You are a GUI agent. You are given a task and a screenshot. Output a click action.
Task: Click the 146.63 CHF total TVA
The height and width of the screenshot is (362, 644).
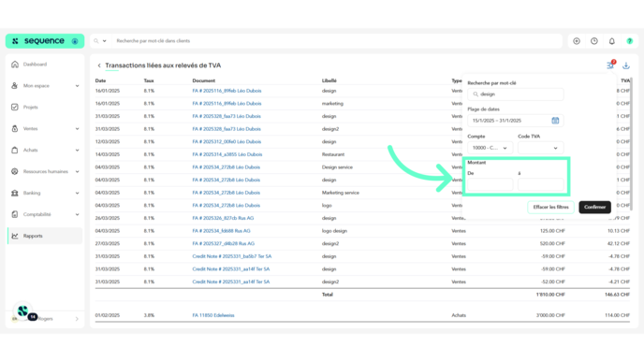[617, 295]
